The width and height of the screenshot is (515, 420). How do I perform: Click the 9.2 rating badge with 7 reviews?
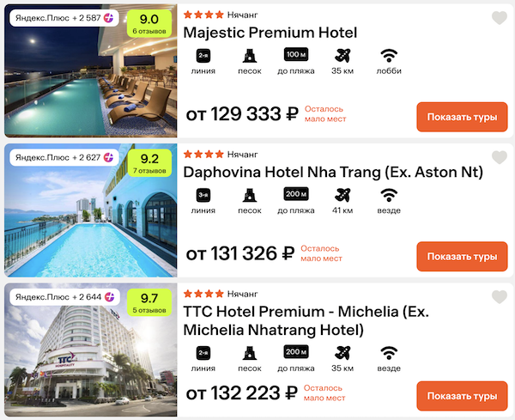(149, 163)
